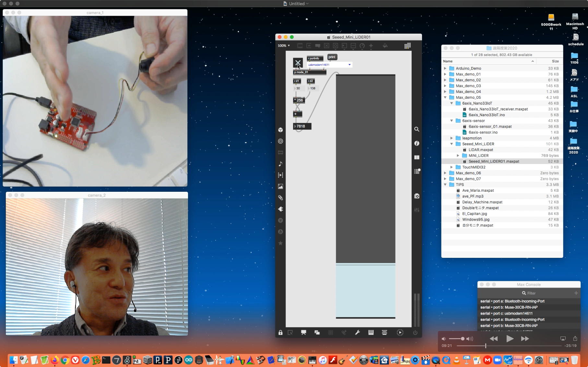Play the video in player controls
Image resolution: width=588 pixels, height=367 pixels.
click(x=510, y=338)
